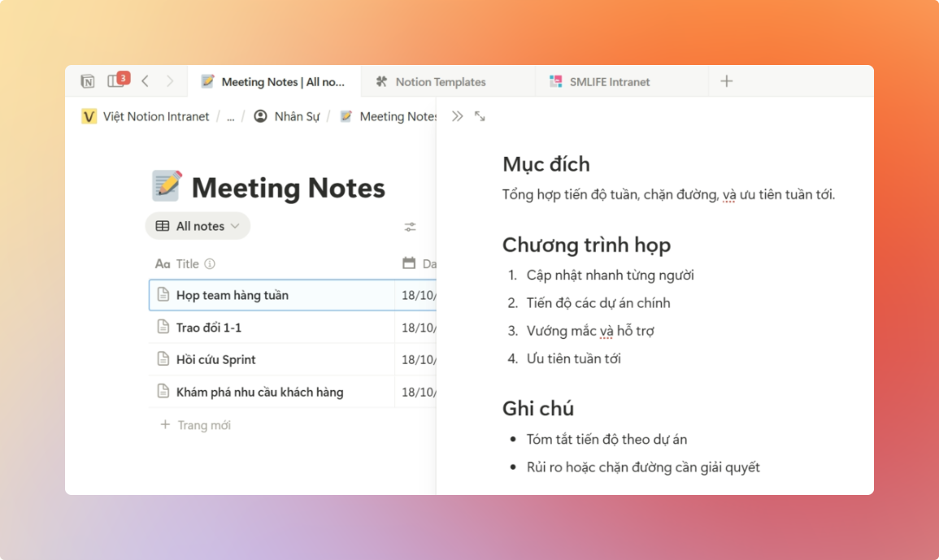This screenshot has width=939, height=560.
Task: Switch to the Notion Templates tab
Action: 440,82
